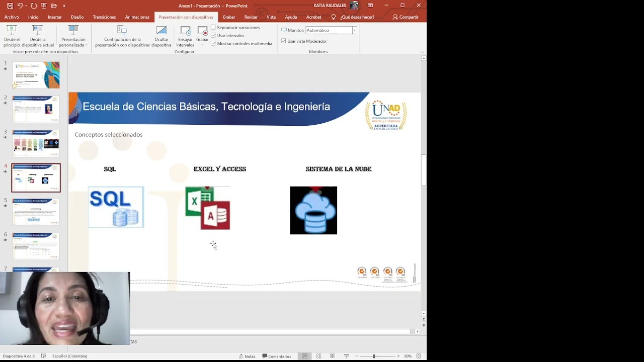Click the cloud database image on slide
The width and height of the screenshot is (644, 362).
pyautogui.click(x=313, y=210)
